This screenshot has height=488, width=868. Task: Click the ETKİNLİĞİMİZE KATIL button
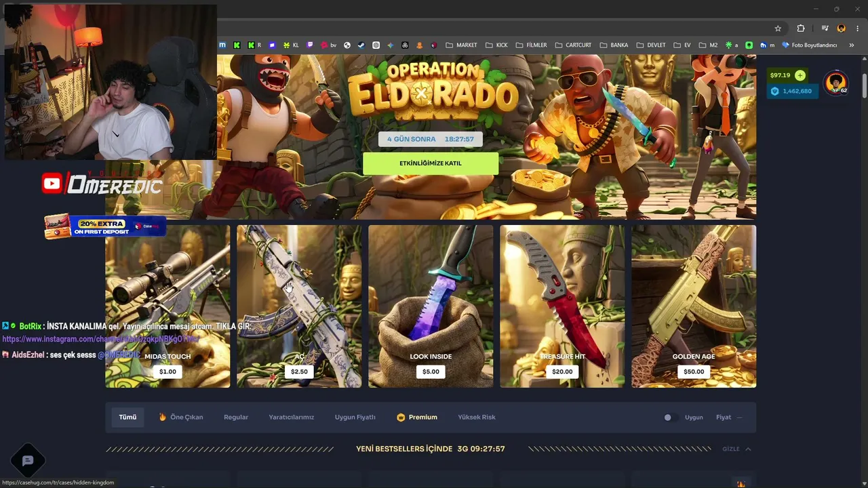coord(431,163)
